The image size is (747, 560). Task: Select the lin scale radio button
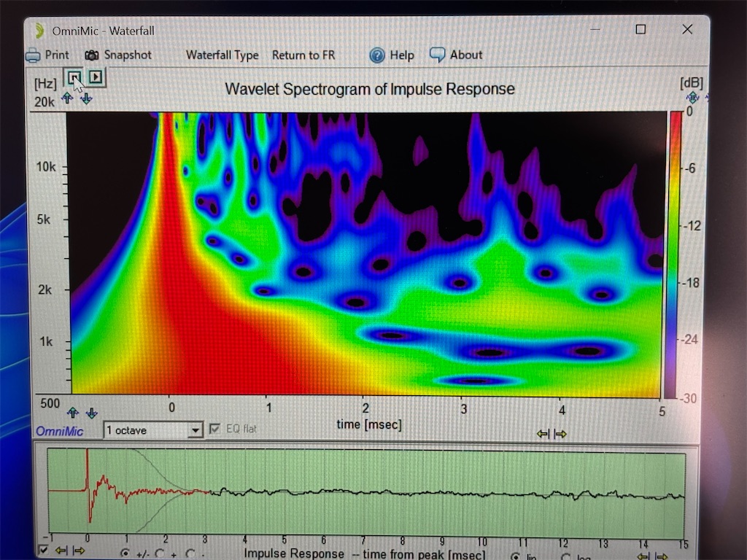515,556
